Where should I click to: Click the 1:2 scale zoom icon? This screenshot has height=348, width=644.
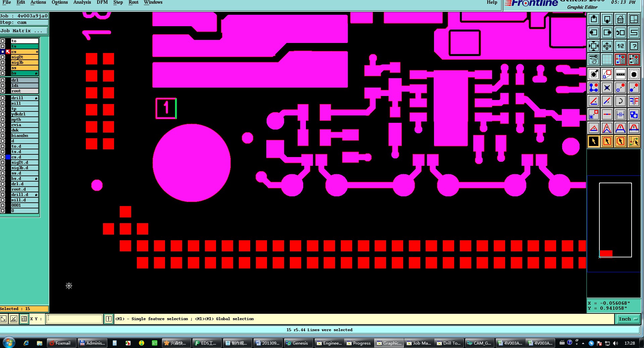[621, 46]
